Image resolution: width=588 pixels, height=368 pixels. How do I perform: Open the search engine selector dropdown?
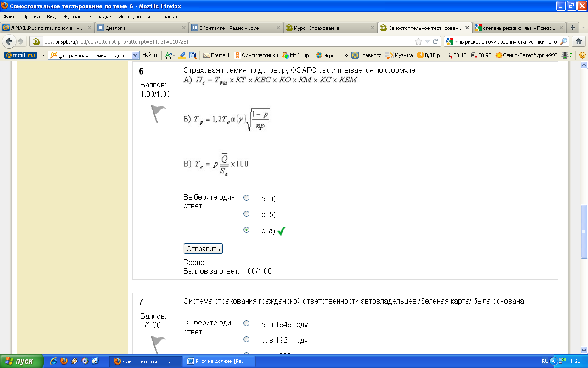click(x=457, y=41)
